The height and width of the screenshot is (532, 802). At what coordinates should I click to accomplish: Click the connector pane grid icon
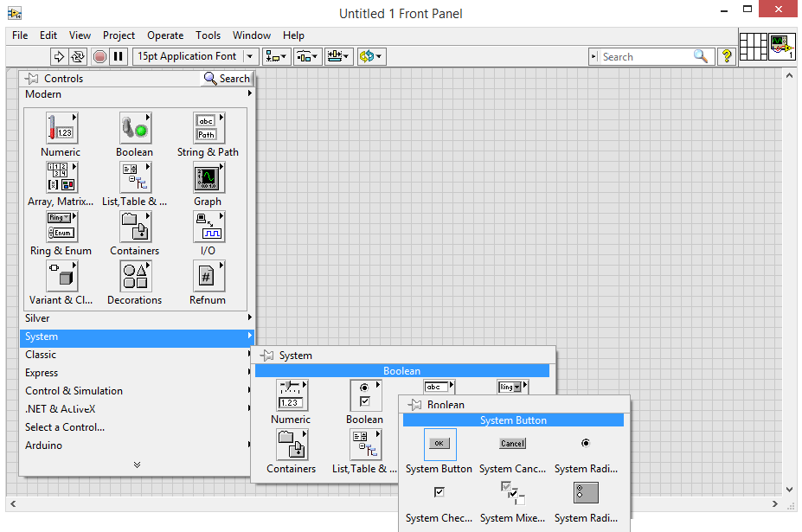point(753,47)
